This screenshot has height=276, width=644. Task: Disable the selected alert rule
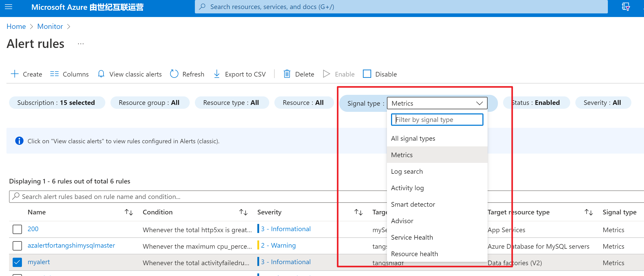coord(380,74)
